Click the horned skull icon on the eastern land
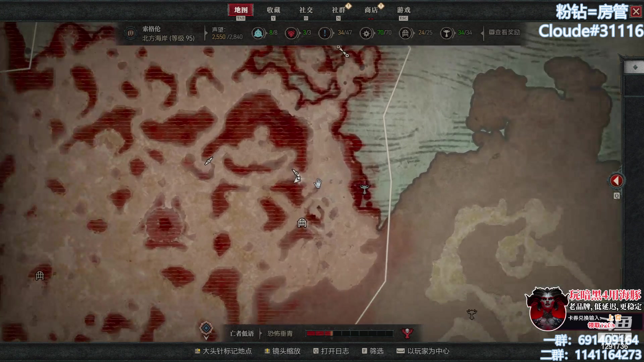This screenshot has width=644, height=362. [472, 314]
